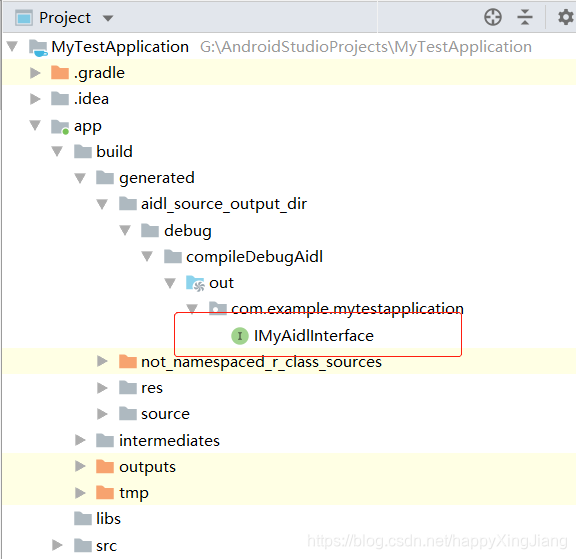Select the generated folder label

coord(157,178)
